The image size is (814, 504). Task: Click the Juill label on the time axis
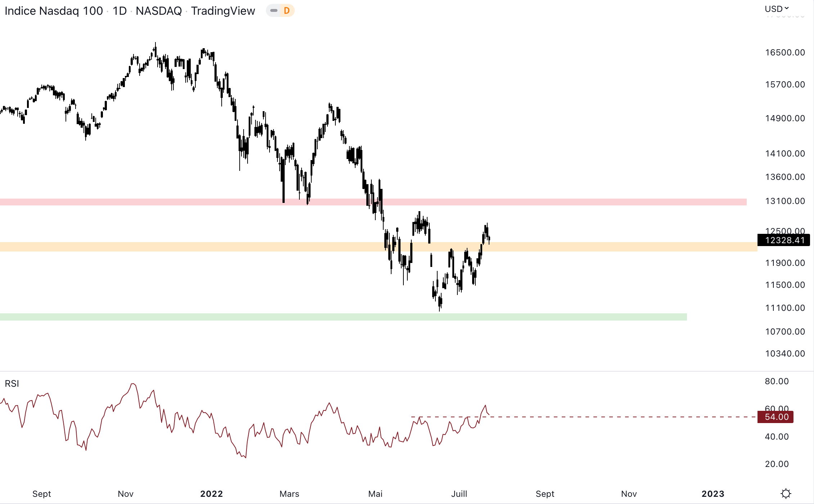[459, 494]
